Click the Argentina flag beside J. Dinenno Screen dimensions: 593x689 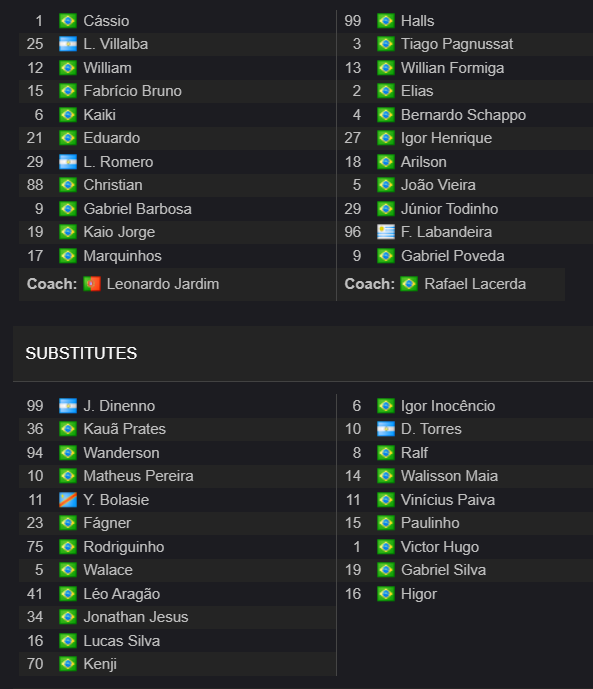click(x=68, y=406)
